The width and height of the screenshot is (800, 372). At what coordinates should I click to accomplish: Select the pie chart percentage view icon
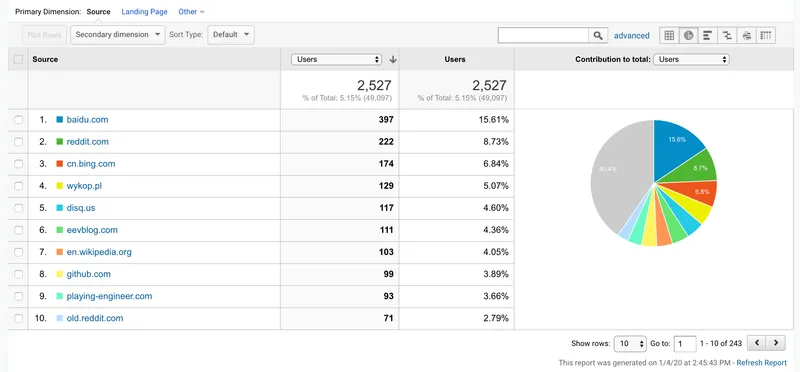tap(688, 35)
